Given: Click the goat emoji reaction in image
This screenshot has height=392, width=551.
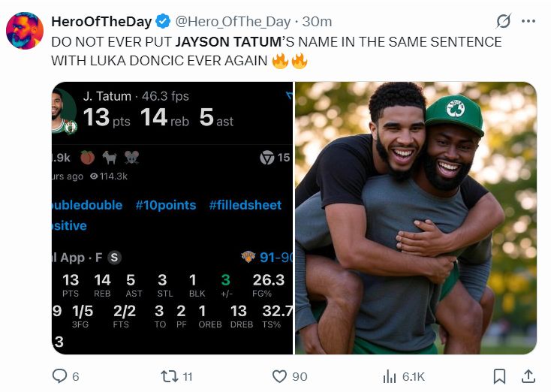Looking at the screenshot, I should (110, 158).
